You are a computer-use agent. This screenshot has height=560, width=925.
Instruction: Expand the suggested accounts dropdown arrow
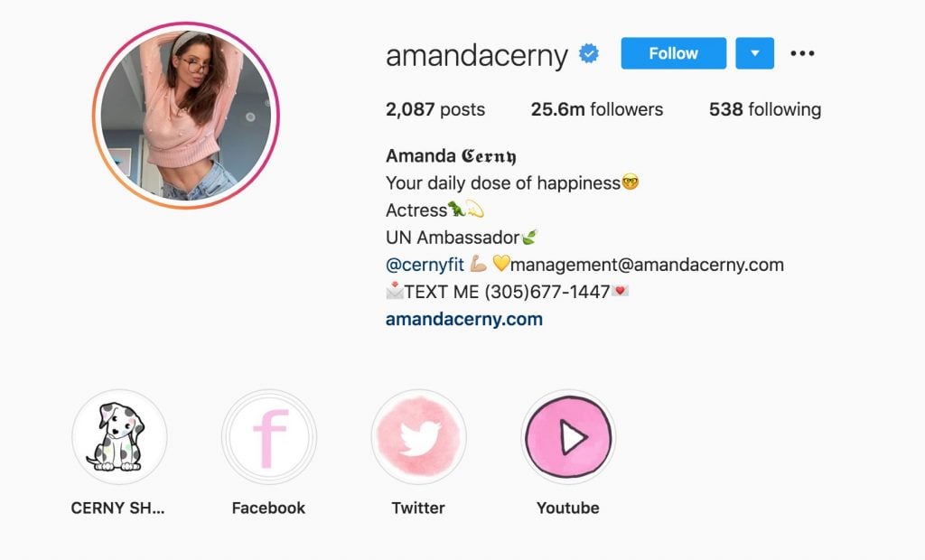754,53
